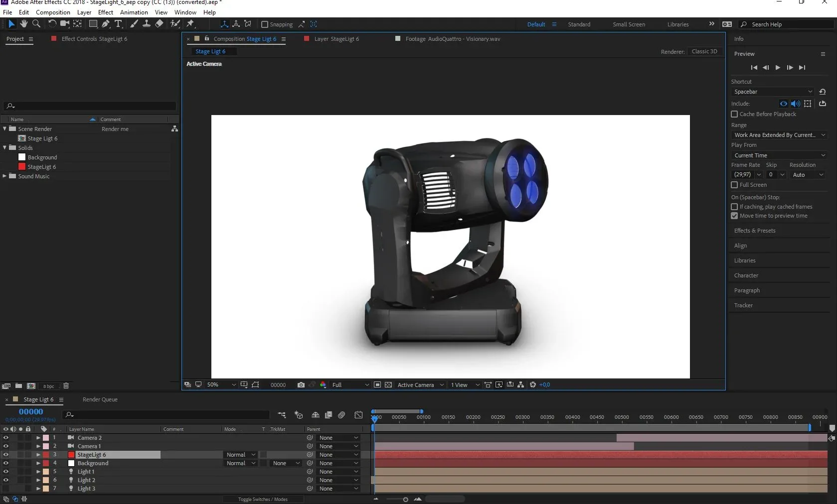Check If caching, play cached frames
The width and height of the screenshot is (837, 504).
coord(734,207)
